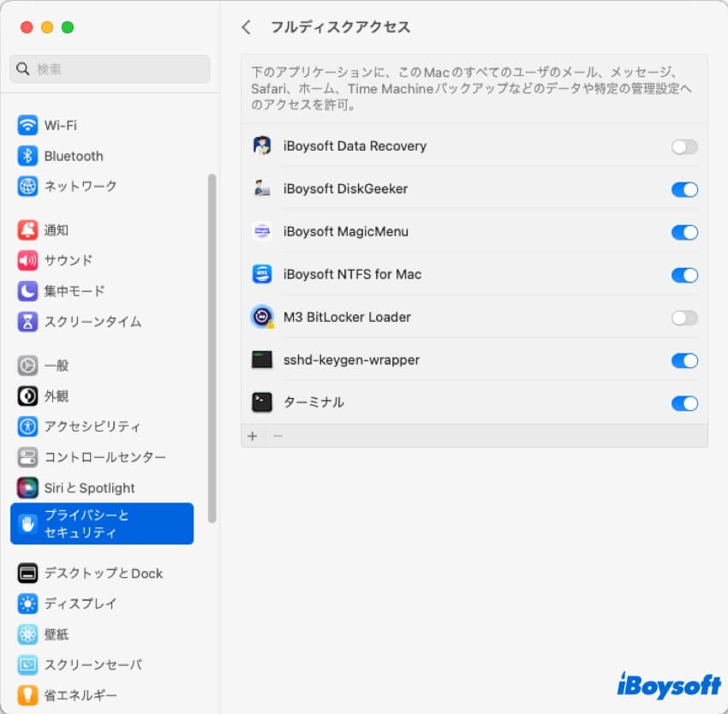
Task: Disable iBoysoft DiskGeeker access toggle
Action: [x=684, y=189]
